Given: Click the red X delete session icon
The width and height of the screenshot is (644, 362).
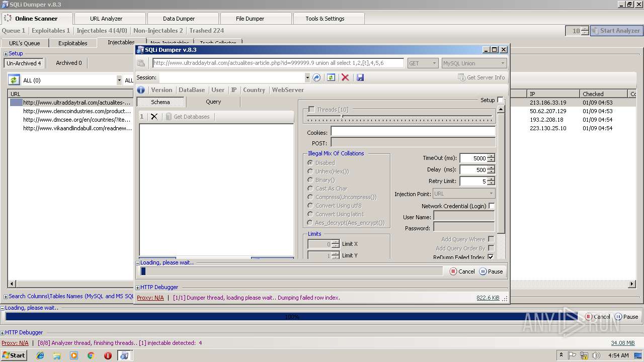Looking at the screenshot, I should click(x=345, y=77).
